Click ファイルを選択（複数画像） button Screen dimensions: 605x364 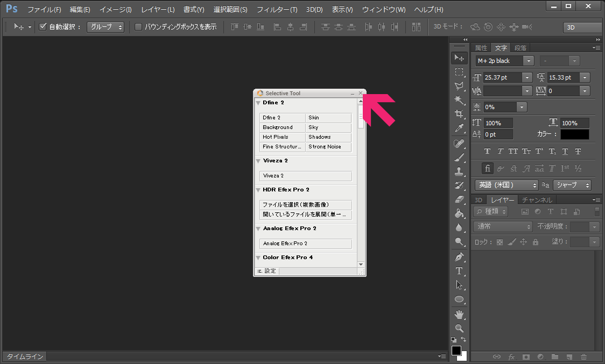tap(306, 205)
